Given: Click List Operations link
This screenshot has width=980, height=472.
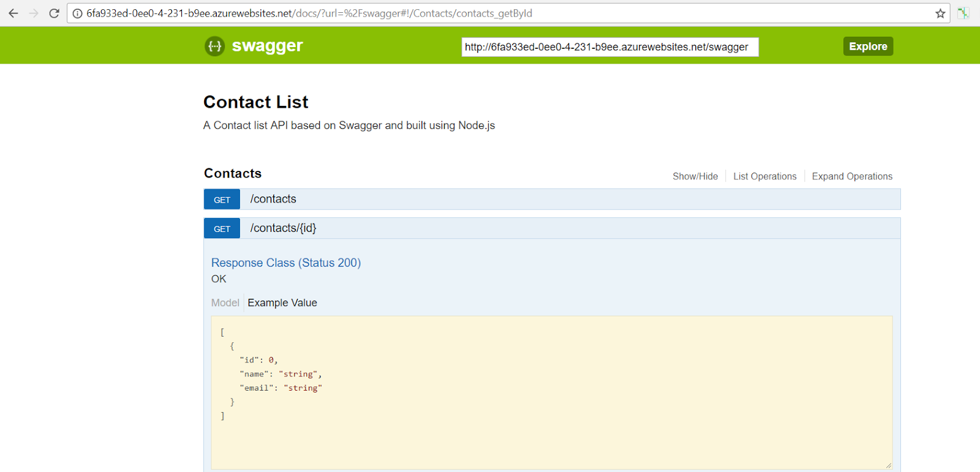Looking at the screenshot, I should (765, 176).
